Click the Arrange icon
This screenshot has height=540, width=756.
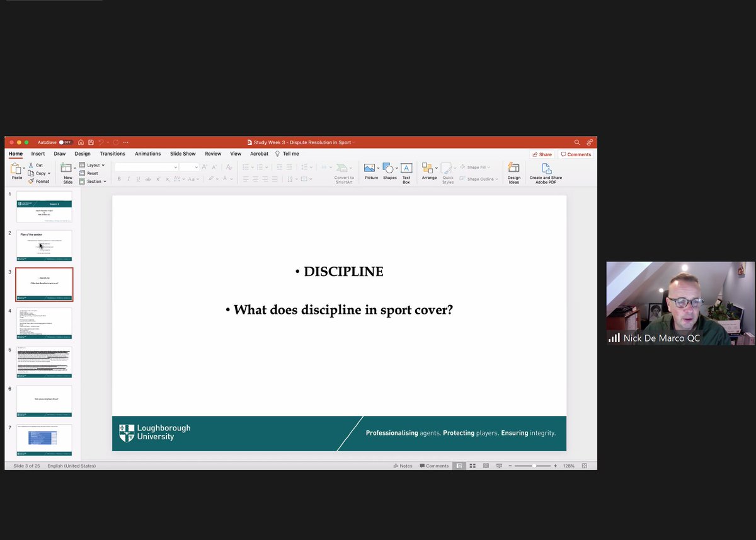pos(428,168)
